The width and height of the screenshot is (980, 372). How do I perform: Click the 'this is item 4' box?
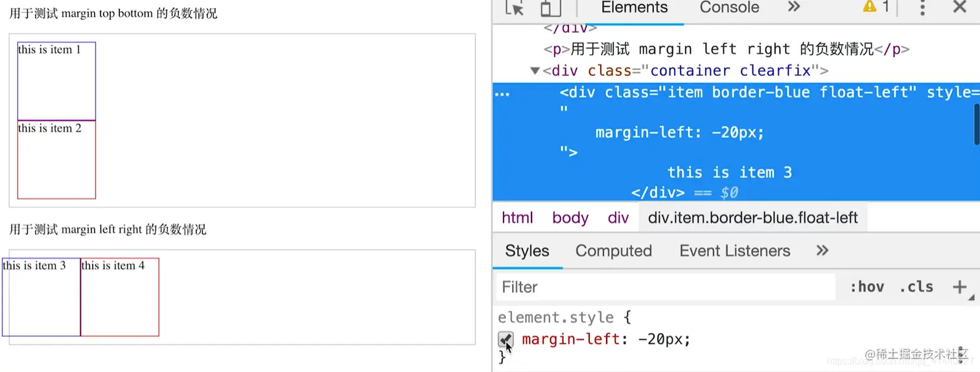point(120,297)
